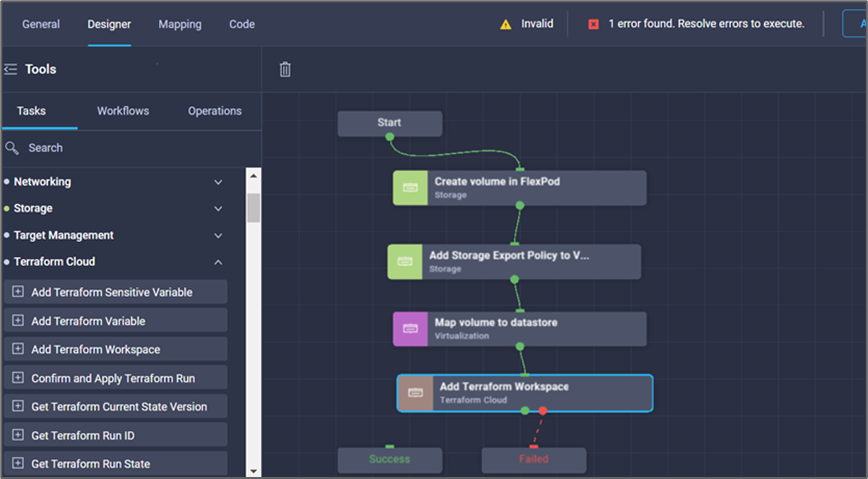868x479 pixels.
Task: Collapse the Terraform Cloud category
Action: pos(218,262)
